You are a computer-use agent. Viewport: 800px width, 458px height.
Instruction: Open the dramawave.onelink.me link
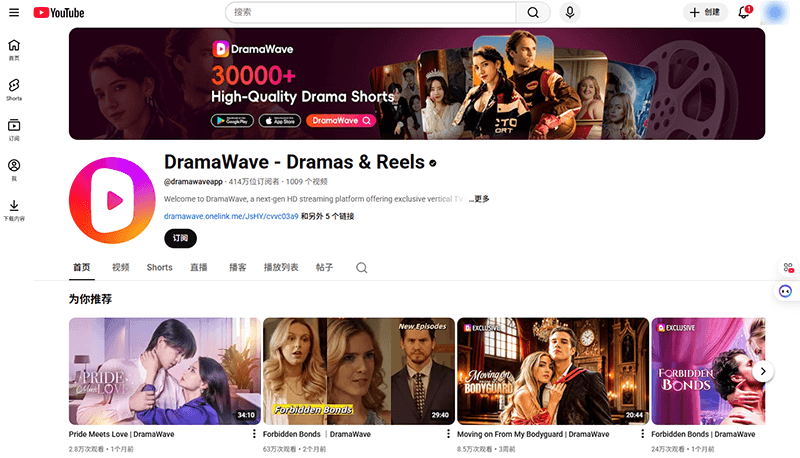click(x=231, y=216)
